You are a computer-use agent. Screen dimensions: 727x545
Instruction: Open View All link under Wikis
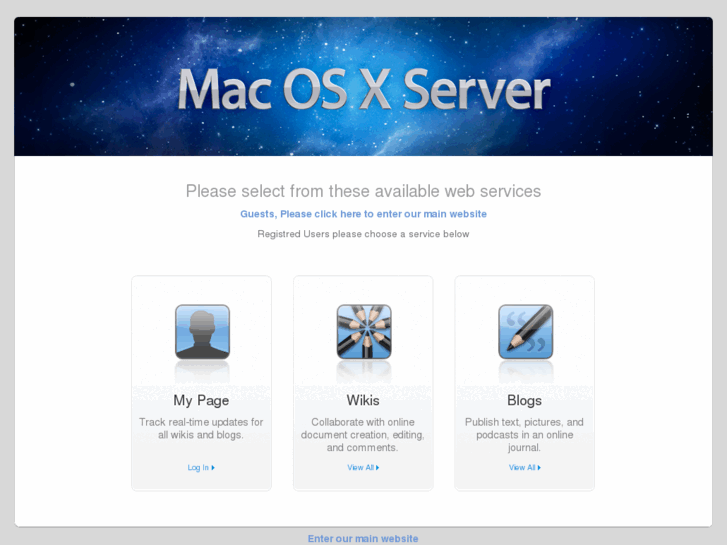click(x=363, y=468)
